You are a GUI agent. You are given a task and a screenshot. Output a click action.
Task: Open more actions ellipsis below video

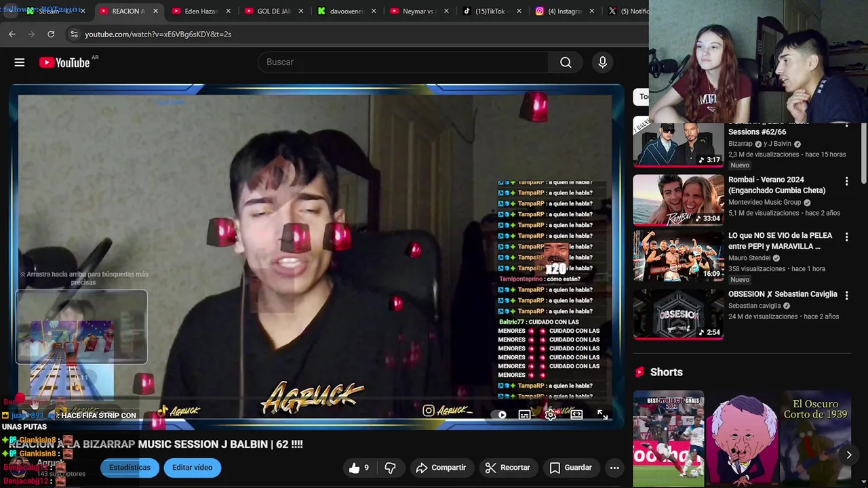point(614,468)
